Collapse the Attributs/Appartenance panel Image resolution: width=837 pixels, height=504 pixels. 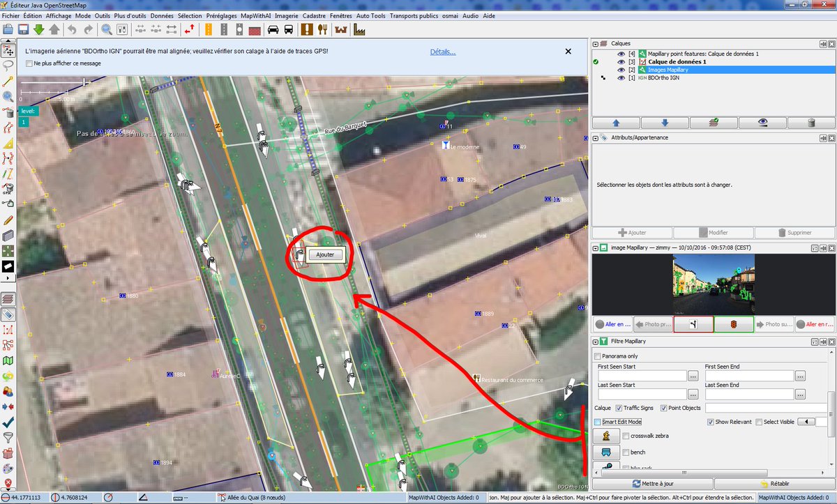tap(595, 137)
